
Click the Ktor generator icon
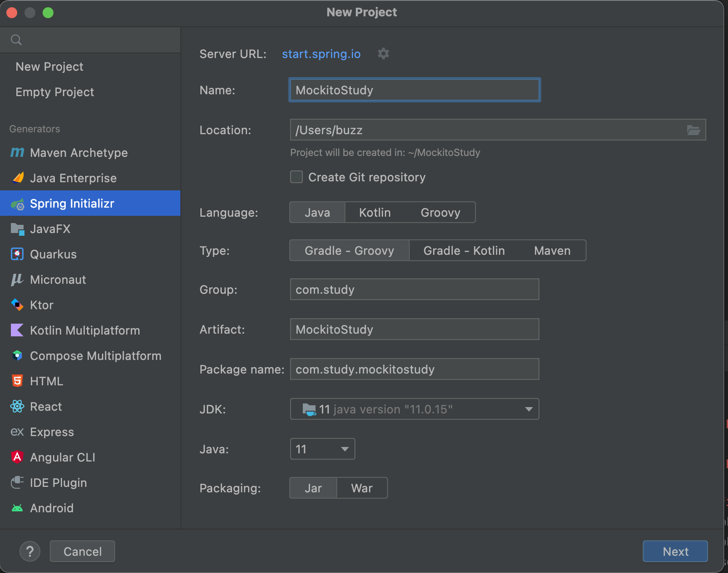17,305
